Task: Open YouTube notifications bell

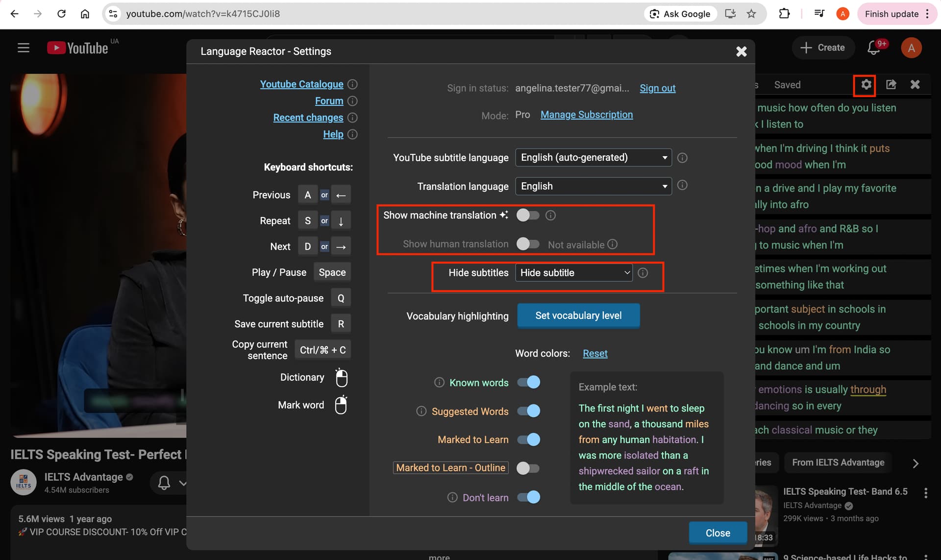Action: coord(874,48)
